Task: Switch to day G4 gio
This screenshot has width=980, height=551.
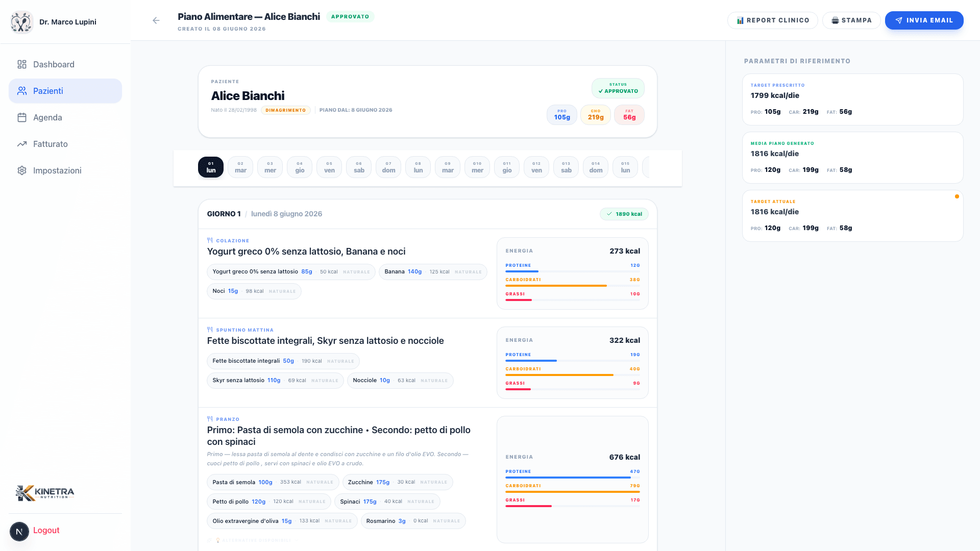Action: [300, 167]
